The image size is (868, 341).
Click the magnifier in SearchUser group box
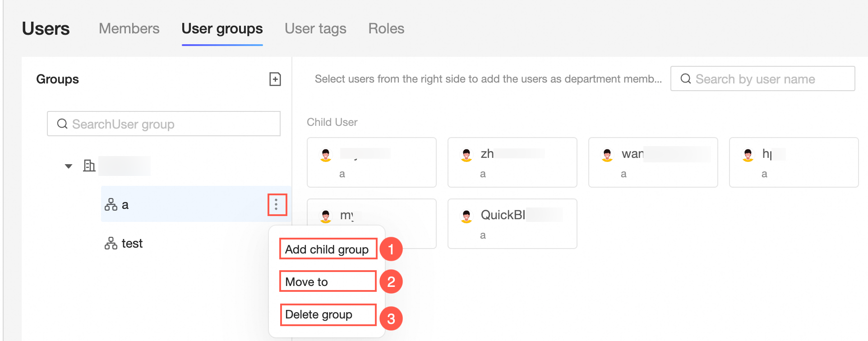tap(62, 124)
